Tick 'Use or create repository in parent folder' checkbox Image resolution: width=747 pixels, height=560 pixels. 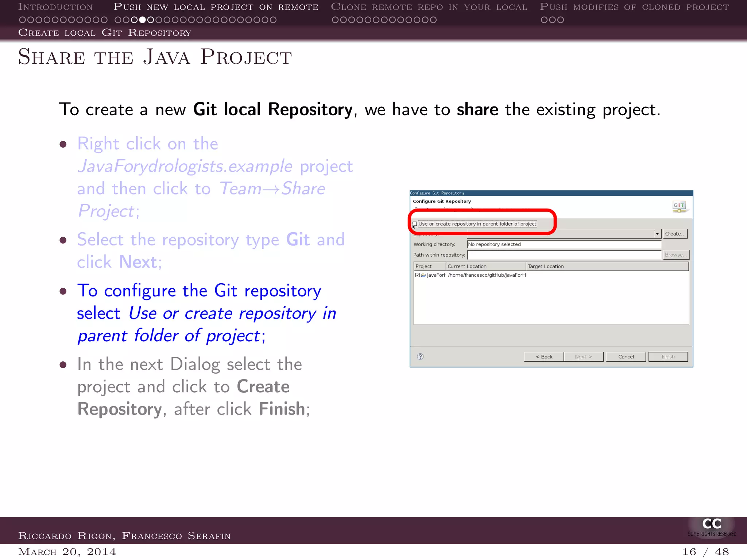(415, 224)
